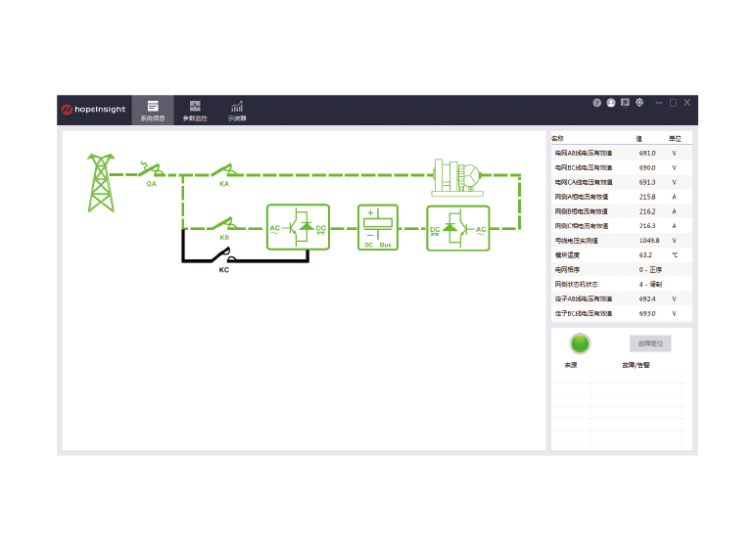The image size is (756, 551).
Task: Toggle the QA breaker switch
Action: pyautogui.click(x=151, y=172)
